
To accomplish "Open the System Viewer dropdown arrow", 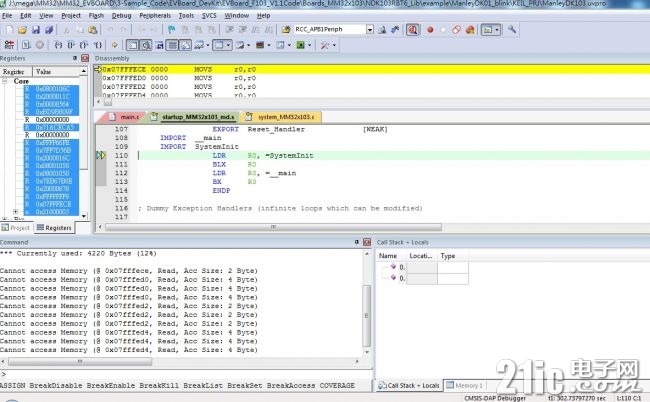I will point(310,45).
